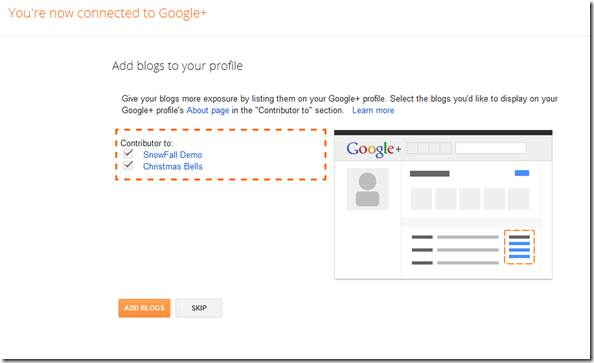This screenshot has height=363, width=594.
Task: Click the SKIP button
Action: (x=199, y=308)
